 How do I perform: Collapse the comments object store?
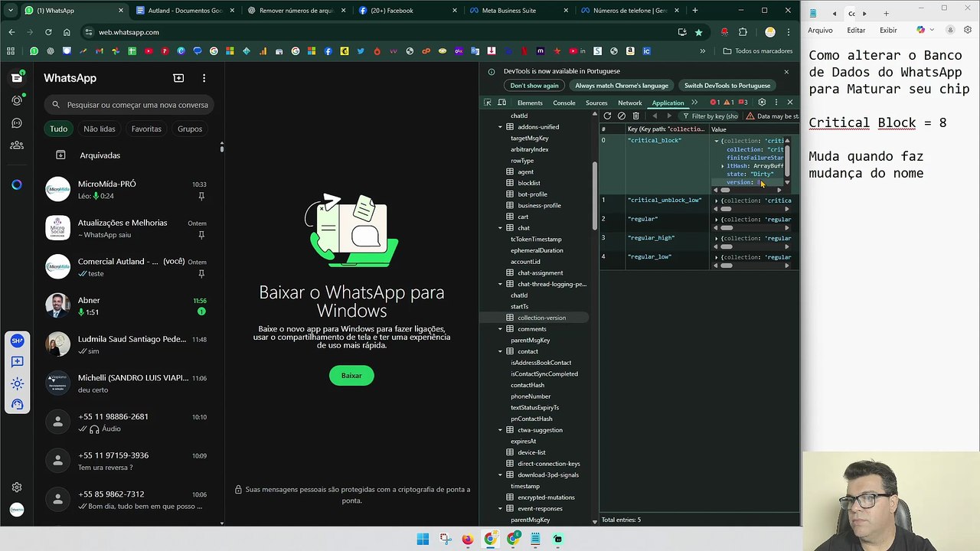[500, 329]
